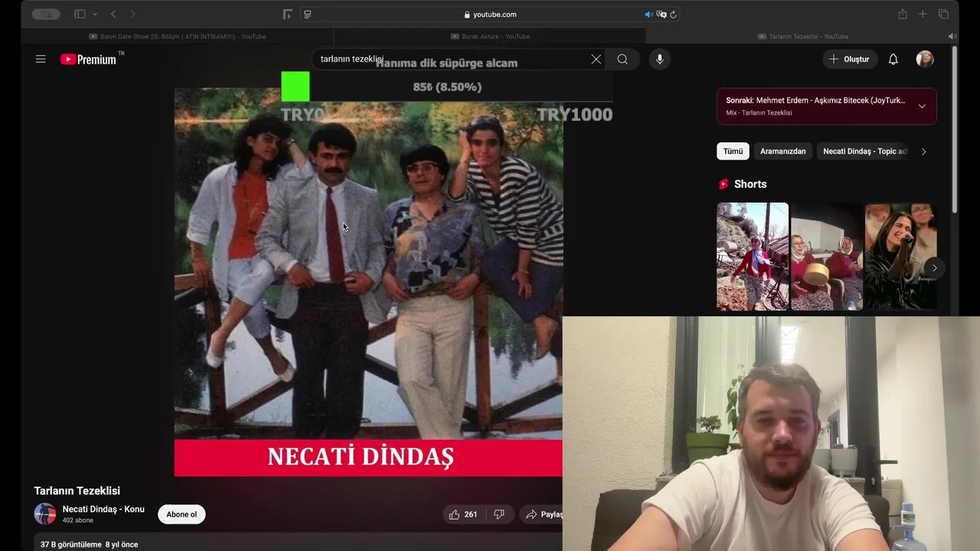
Task: Dislike the video with thumbs down
Action: [499, 514]
